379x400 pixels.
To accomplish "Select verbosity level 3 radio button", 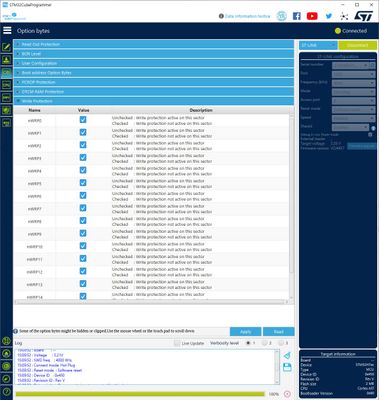I will click(x=281, y=343).
